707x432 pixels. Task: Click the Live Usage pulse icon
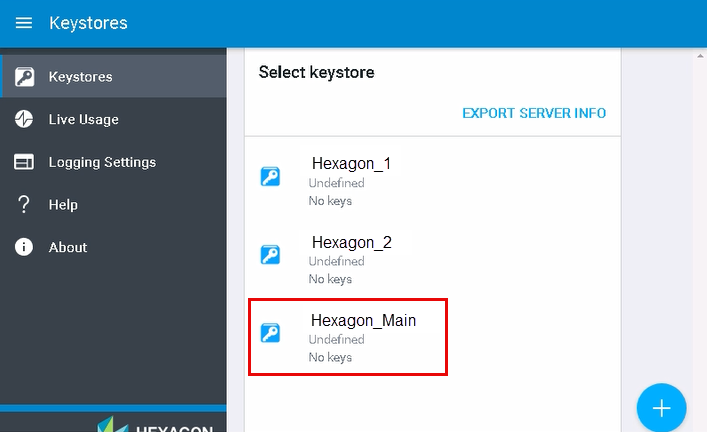24,119
